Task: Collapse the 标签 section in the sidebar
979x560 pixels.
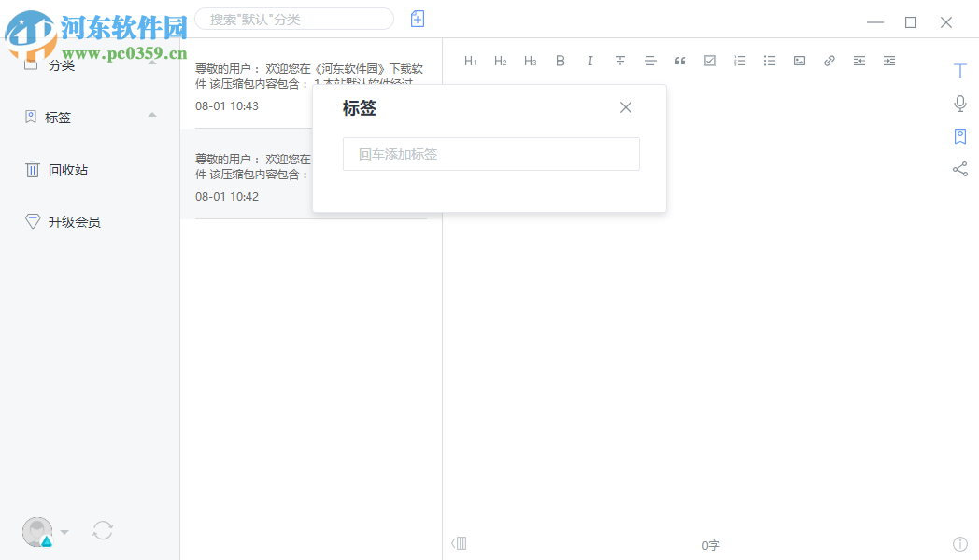Action: tap(151, 117)
